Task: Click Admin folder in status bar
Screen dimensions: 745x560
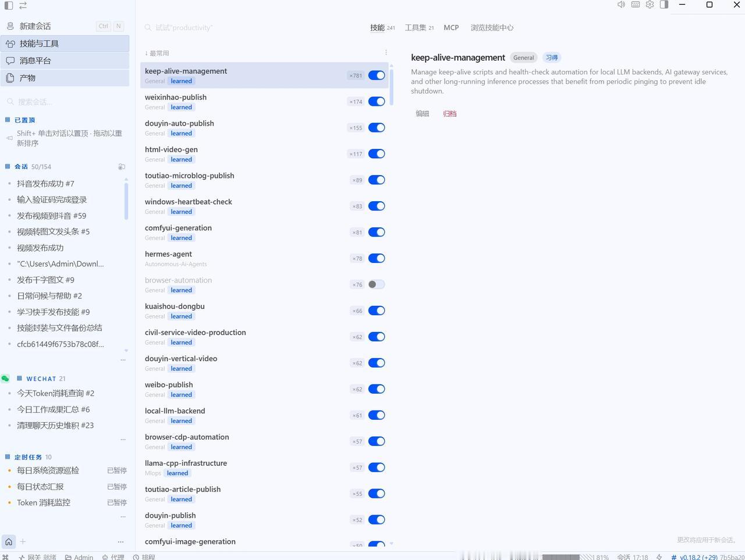Action: (79, 557)
